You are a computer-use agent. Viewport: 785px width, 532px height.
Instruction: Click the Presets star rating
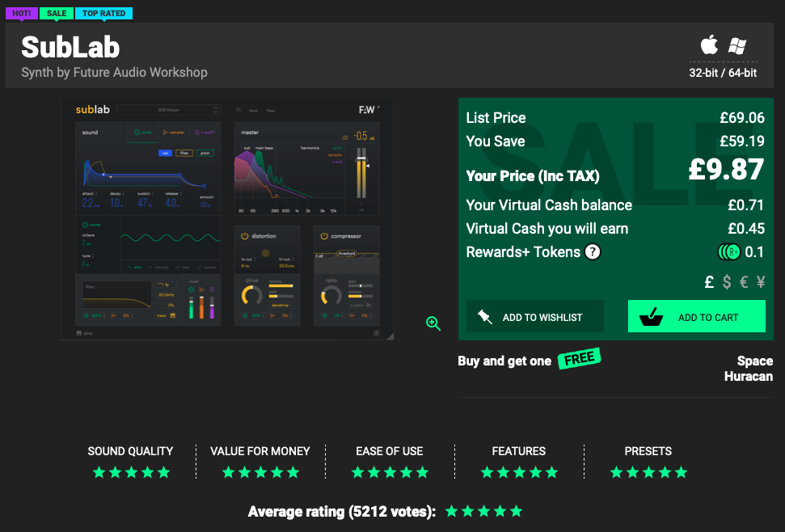coord(648,472)
